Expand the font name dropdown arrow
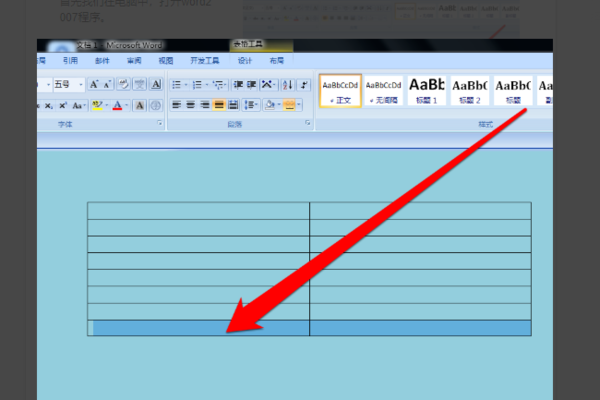The width and height of the screenshot is (600, 400). [x=48, y=85]
